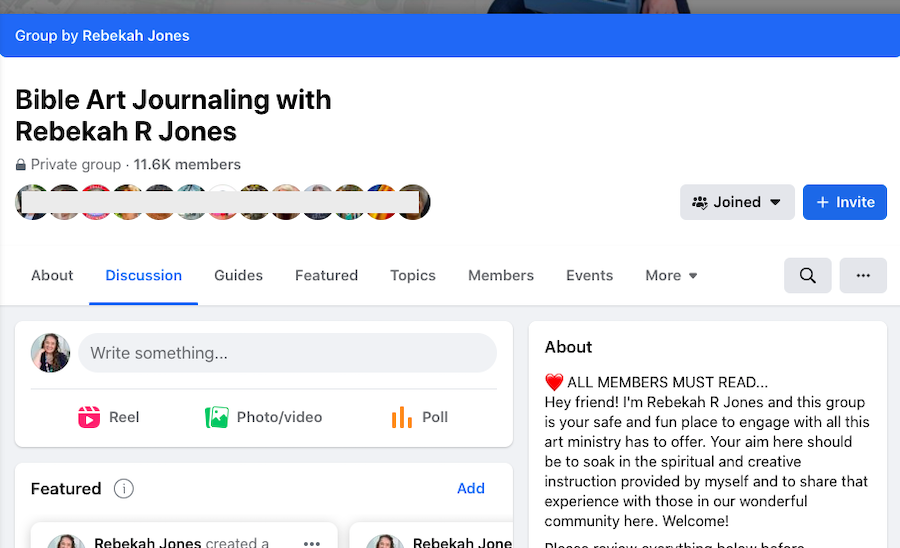Click the plus icon on Invite
Image resolution: width=900 pixels, height=548 pixels.
(x=823, y=202)
